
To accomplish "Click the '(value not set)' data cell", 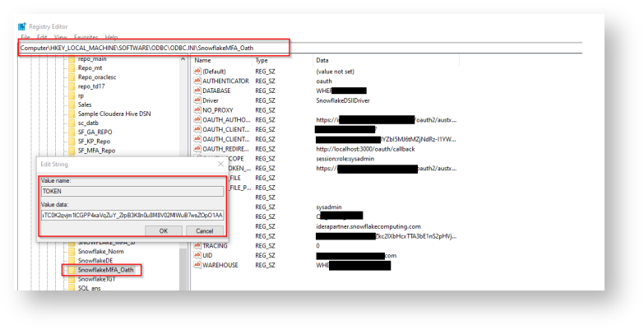I will [335, 71].
